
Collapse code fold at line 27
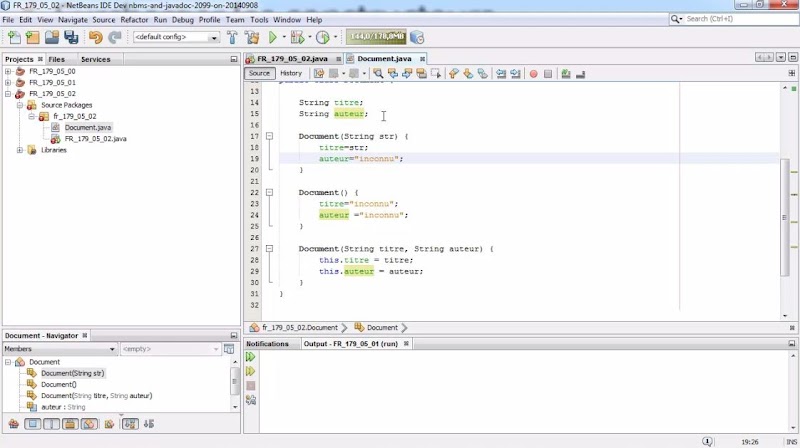click(x=269, y=248)
